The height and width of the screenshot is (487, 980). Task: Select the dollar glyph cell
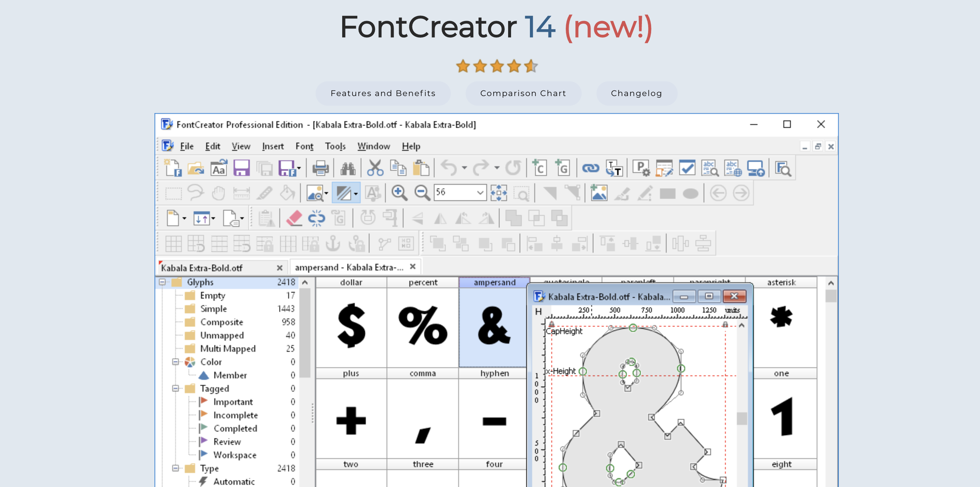351,328
